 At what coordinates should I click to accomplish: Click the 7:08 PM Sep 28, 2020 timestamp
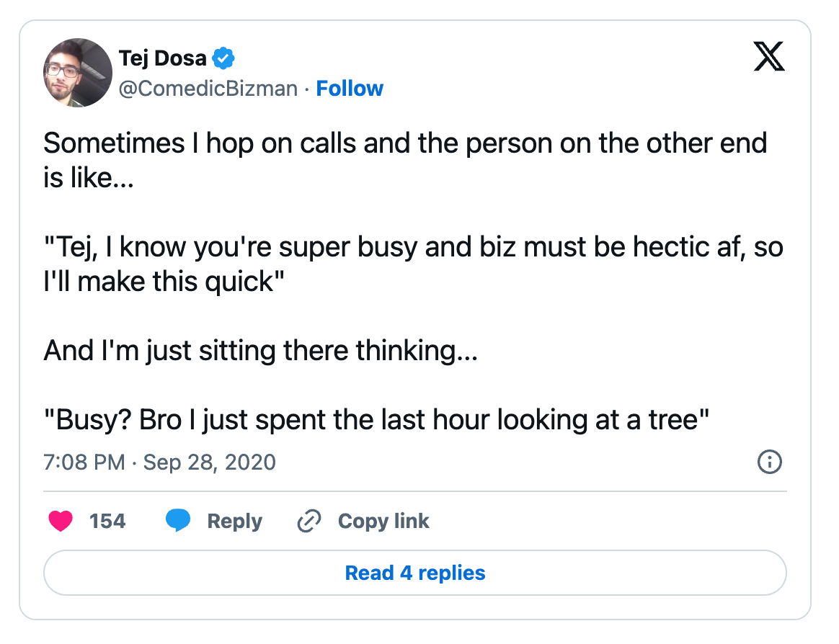(x=159, y=462)
